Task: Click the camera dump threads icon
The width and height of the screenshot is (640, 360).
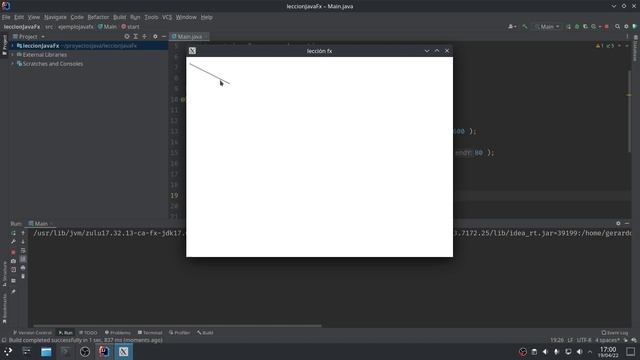Action: 13,261
